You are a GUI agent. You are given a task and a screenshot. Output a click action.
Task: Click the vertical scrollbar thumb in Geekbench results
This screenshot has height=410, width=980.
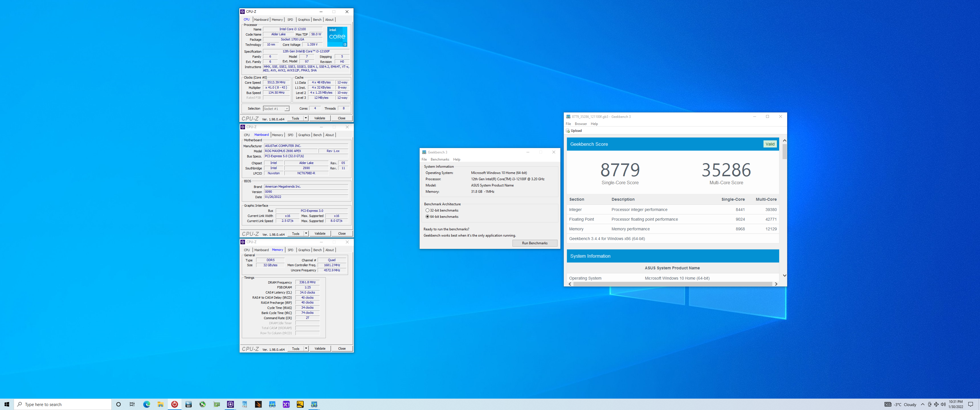click(x=785, y=151)
